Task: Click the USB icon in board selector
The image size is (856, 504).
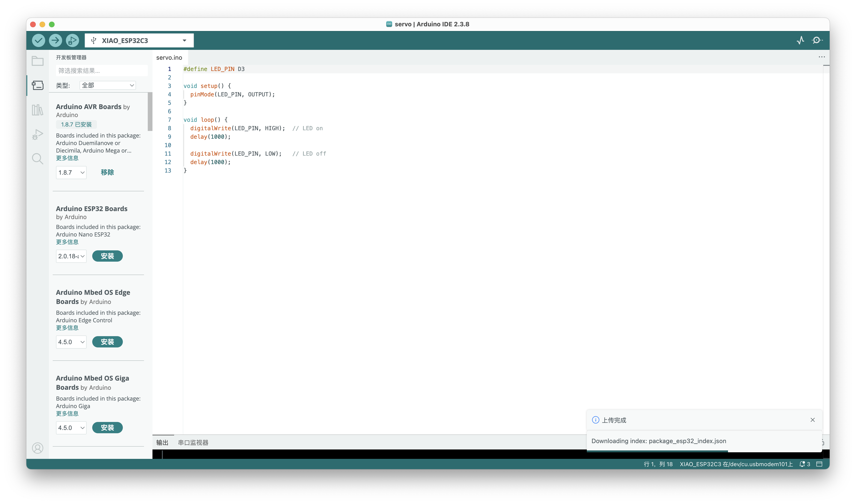Action: click(x=94, y=40)
